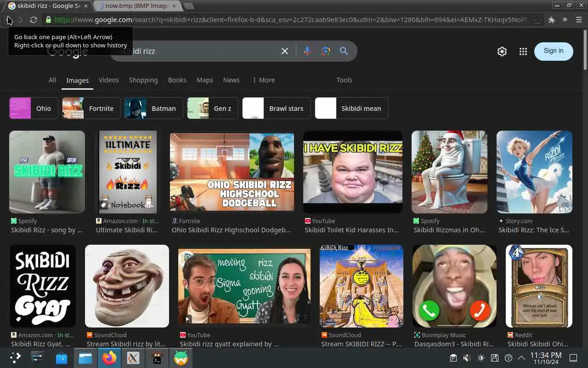Open 'Stream Skibidi rizz by lit...' link
The width and height of the screenshot is (588, 368).
coord(126,344)
